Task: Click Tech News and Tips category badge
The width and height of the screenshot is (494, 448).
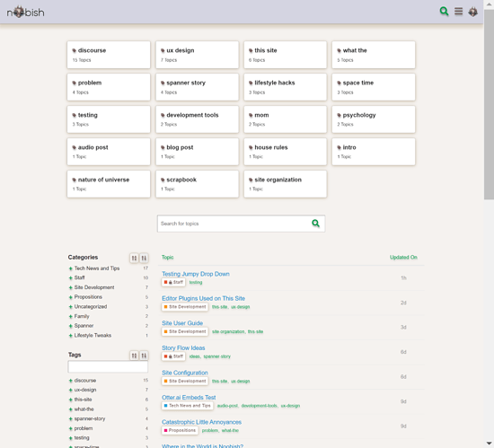Action: (187, 406)
